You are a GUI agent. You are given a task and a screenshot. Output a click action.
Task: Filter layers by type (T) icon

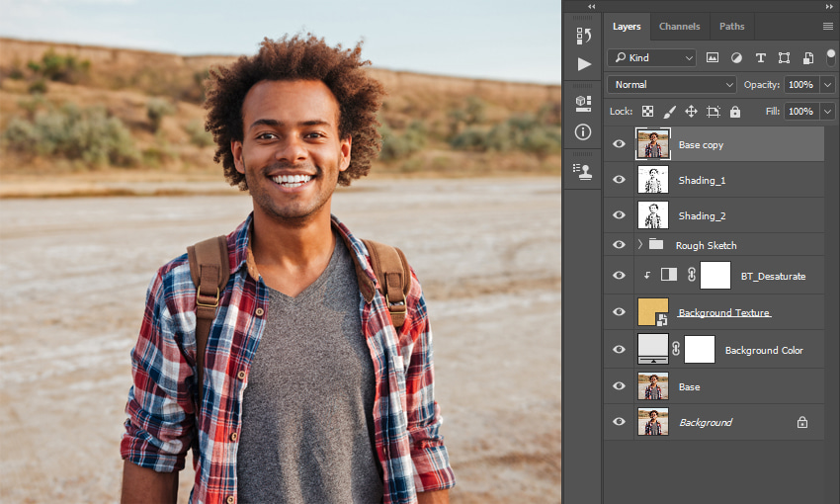pos(760,58)
